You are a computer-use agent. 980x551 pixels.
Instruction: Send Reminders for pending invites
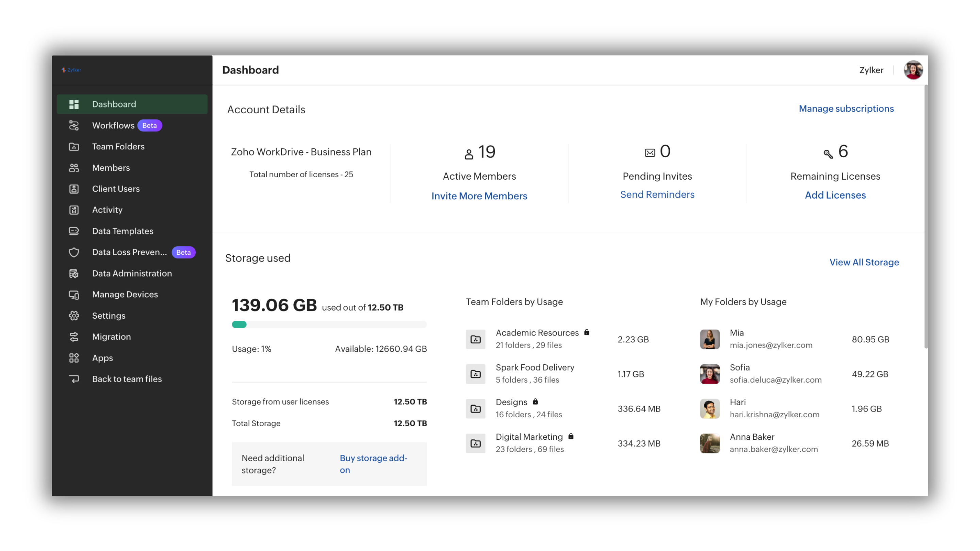pyautogui.click(x=657, y=194)
